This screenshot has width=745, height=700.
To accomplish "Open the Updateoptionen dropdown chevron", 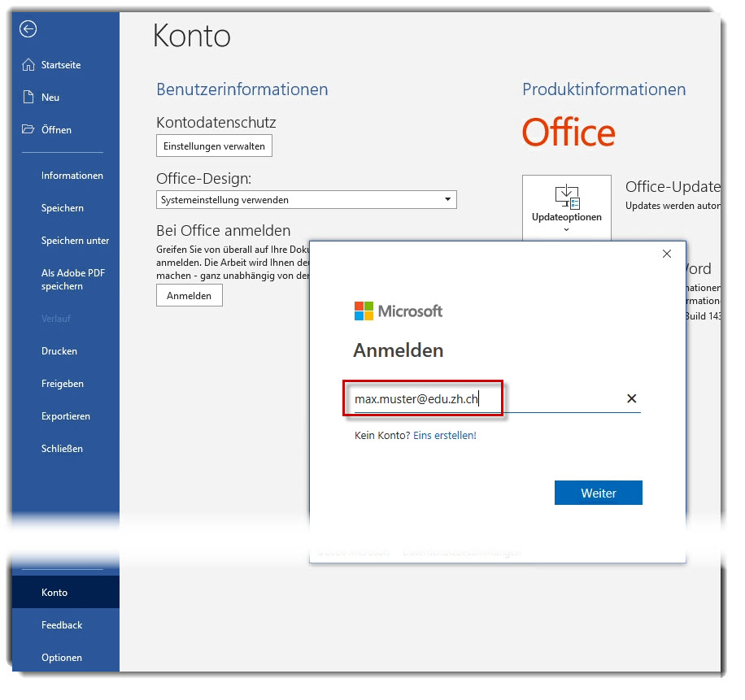I will pos(566,230).
